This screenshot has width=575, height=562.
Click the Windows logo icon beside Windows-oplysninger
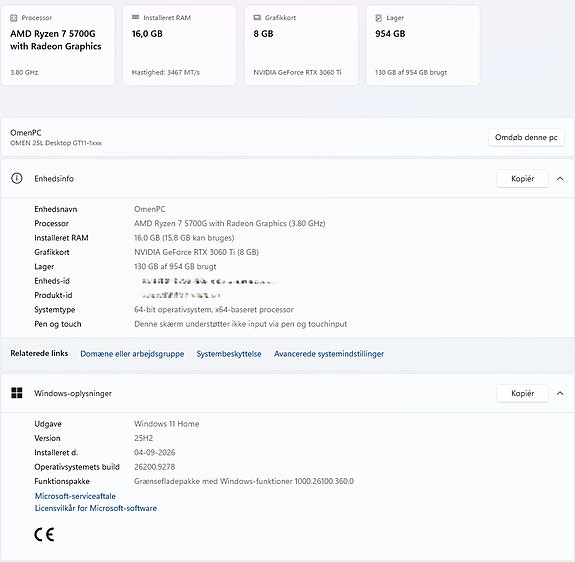(x=17, y=393)
